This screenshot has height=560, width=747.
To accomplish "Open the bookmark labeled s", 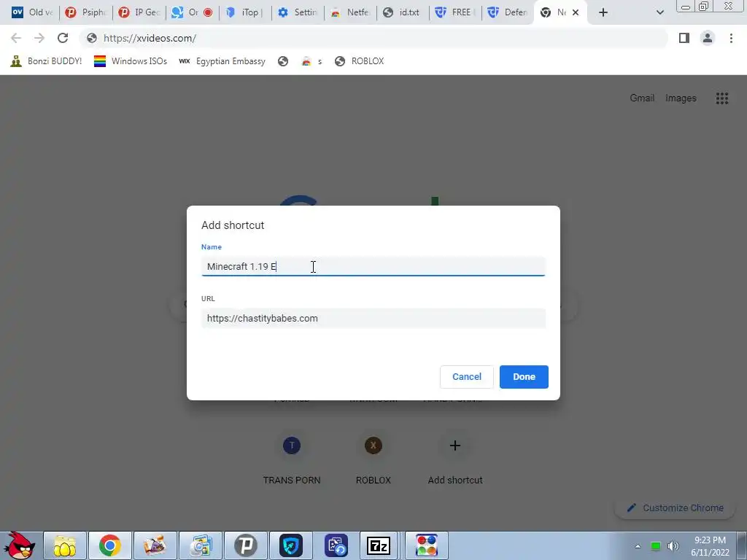I will click(312, 61).
